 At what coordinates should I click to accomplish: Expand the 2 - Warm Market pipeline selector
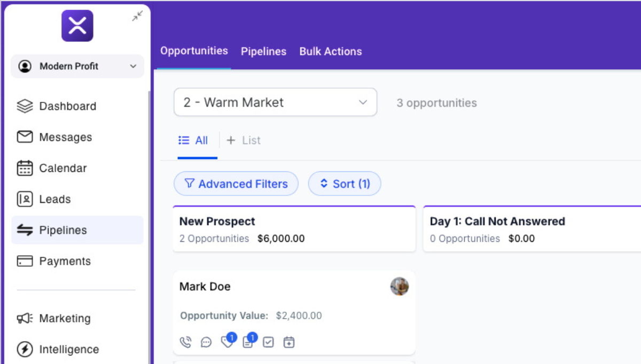[x=275, y=102]
